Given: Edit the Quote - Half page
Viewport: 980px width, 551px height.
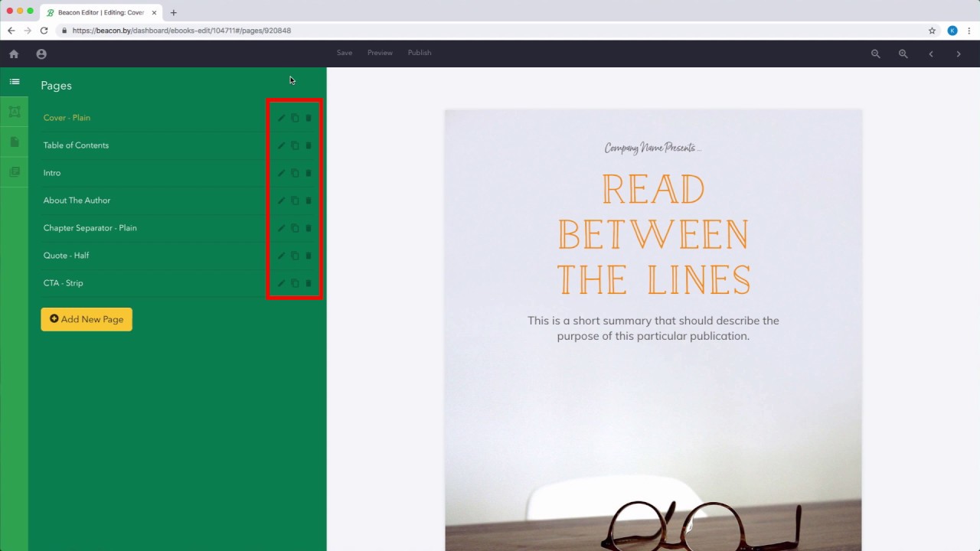Looking at the screenshot, I should coord(281,256).
